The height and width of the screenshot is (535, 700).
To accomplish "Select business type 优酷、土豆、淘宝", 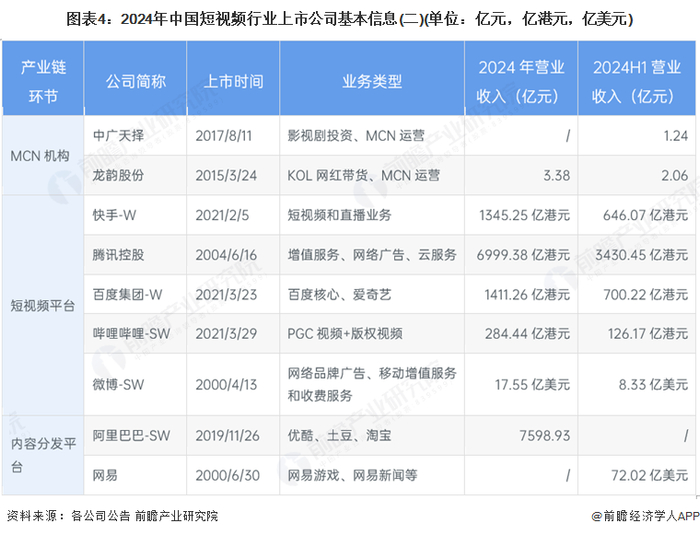I will click(339, 435).
